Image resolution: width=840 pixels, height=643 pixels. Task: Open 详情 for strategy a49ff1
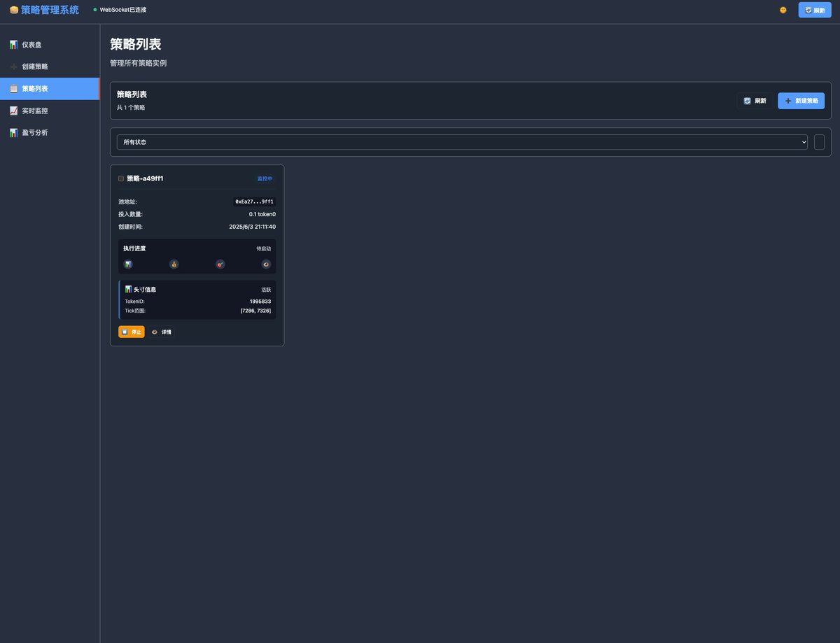coord(162,331)
